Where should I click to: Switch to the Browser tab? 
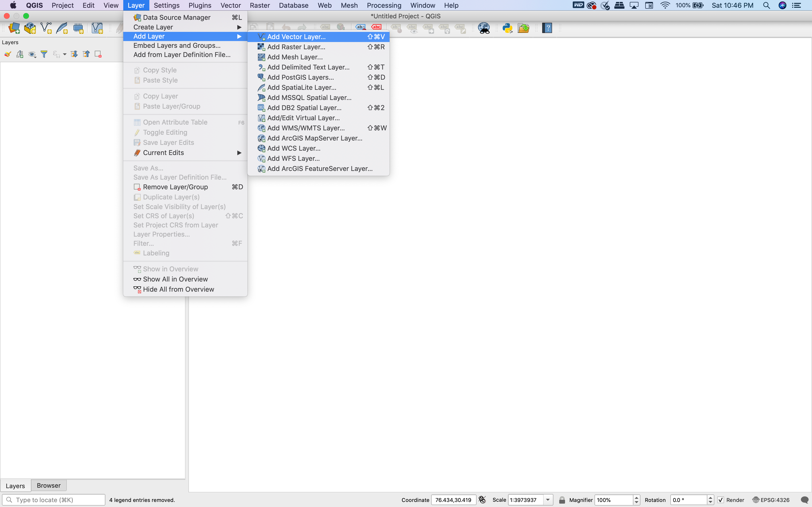tap(49, 486)
